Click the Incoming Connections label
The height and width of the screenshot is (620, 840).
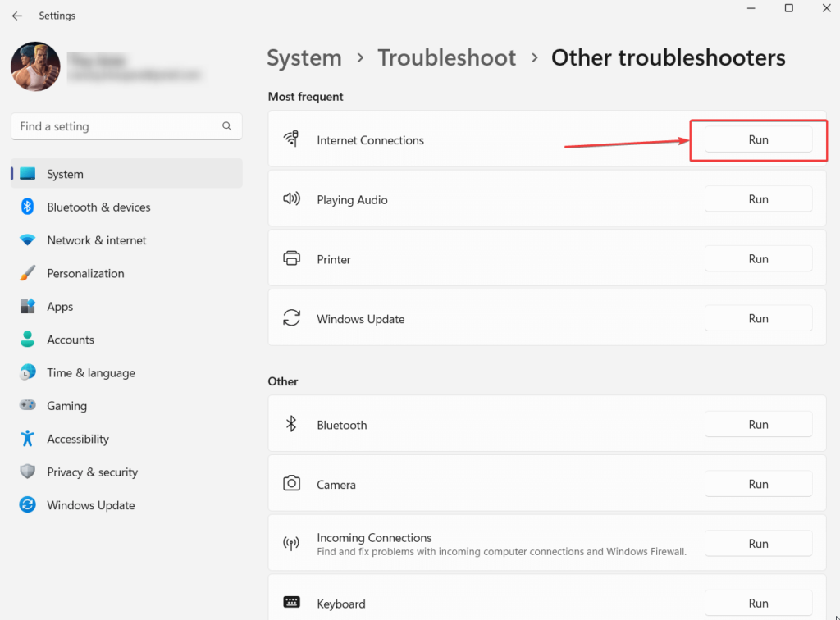click(x=374, y=537)
